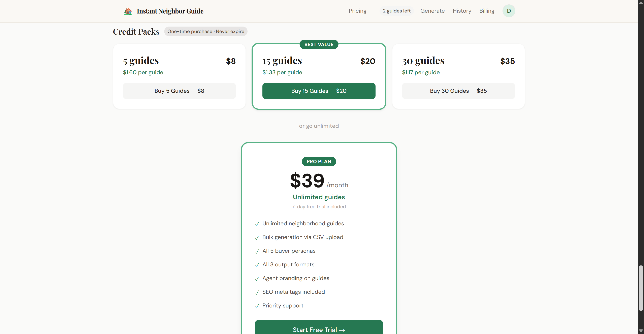Click the scrollbar up arrow
644x334 pixels.
tap(641, 2)
